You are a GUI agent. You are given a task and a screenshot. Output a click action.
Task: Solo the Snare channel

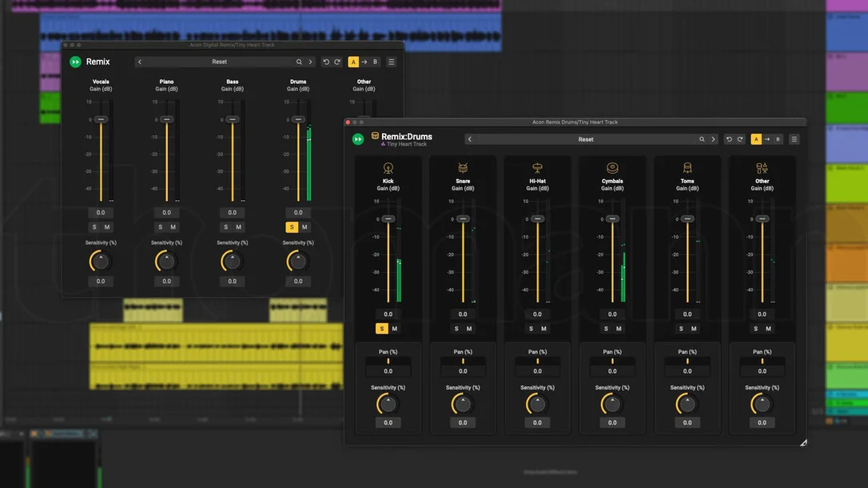click(x=456, y=329)
